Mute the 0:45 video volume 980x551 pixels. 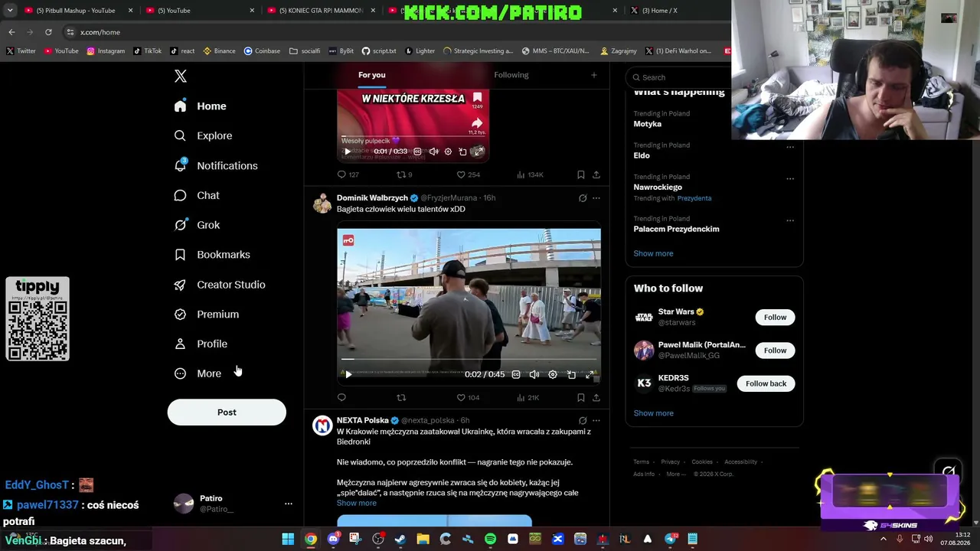point(534,374)
